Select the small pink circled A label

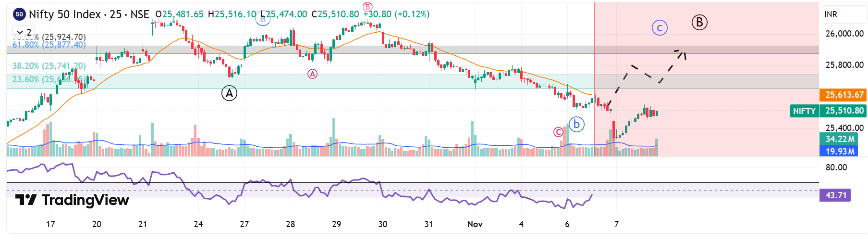pos(313,74)
